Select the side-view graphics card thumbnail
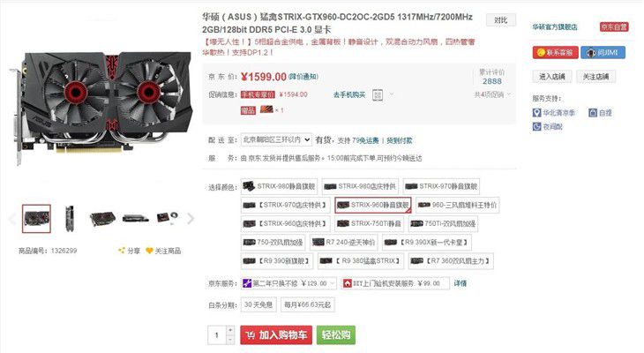The height and width of the screenshot is (353, 644). (x=70, y=219)
